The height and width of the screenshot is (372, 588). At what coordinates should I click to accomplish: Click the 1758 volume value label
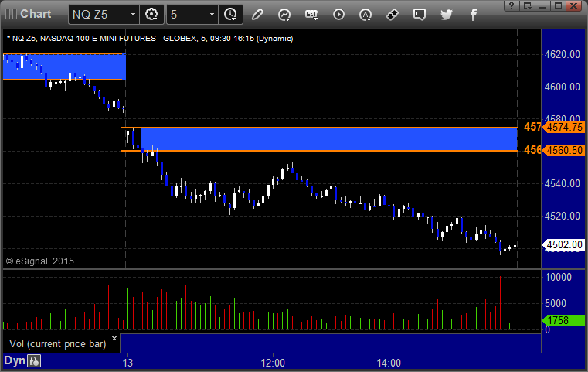tap(563, 320)
